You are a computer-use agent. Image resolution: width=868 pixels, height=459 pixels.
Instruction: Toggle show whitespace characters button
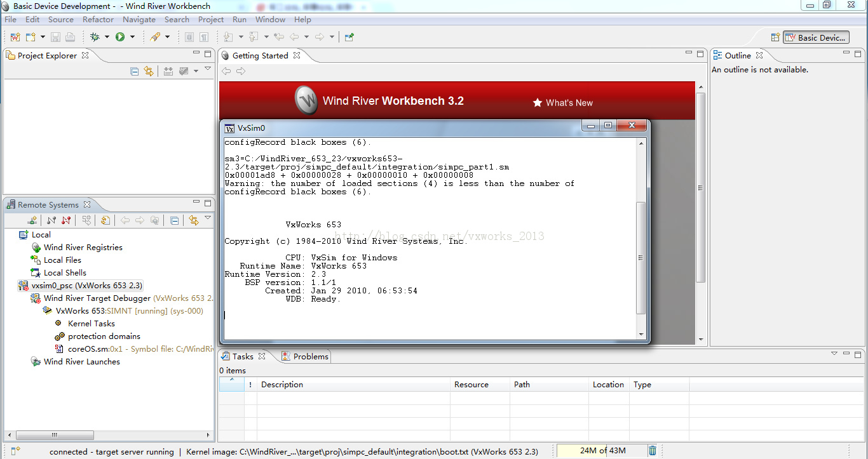[204, 37]
